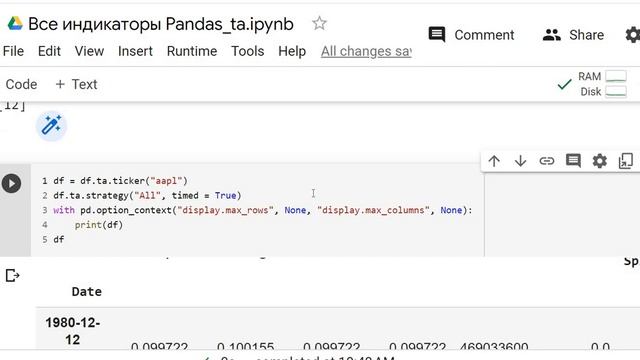
Task: Click the All changes saved link
Action: 366,51
